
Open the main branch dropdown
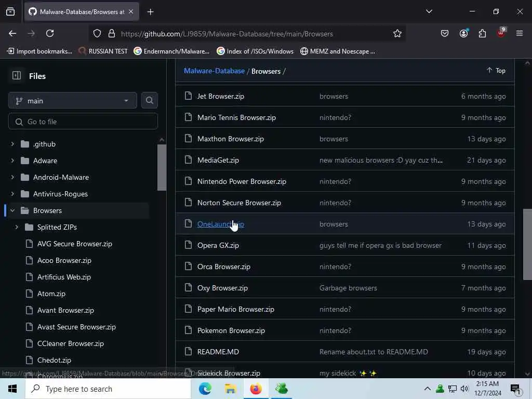coord(73,101)
